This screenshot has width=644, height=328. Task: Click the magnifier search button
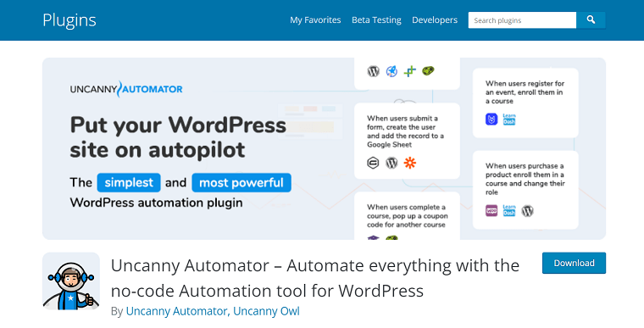point(591,19)
